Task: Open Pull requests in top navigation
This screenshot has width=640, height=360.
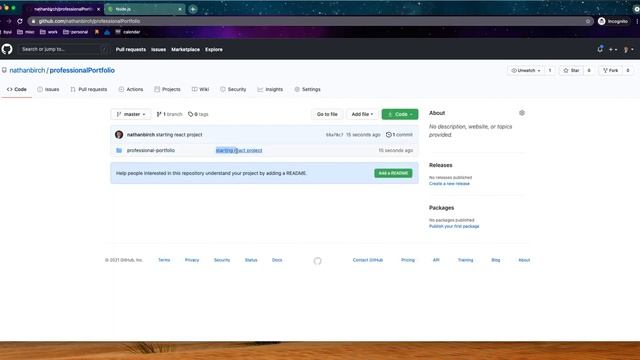Action: pos(131,49)
